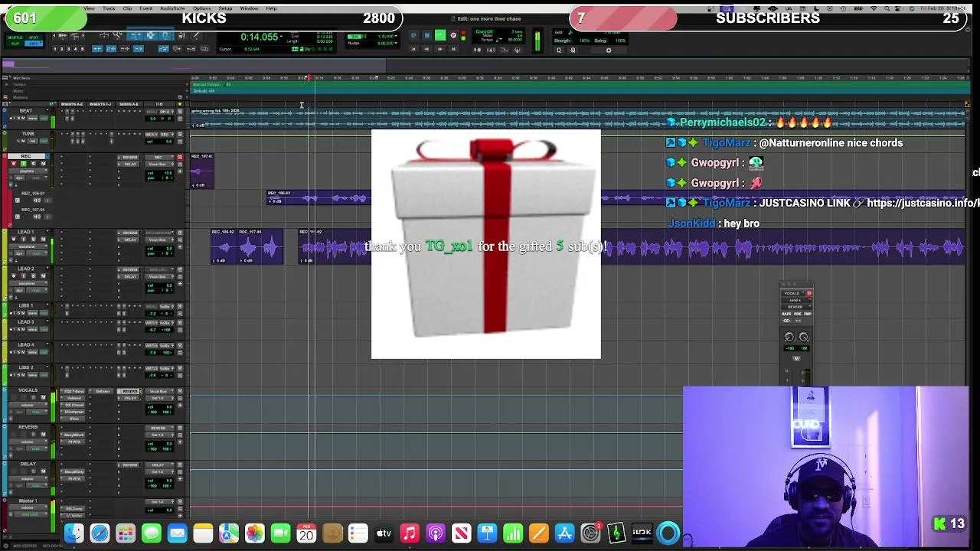
Task: Open BEAT track name dropdown arrow
Action: click(x=47, y=109)
